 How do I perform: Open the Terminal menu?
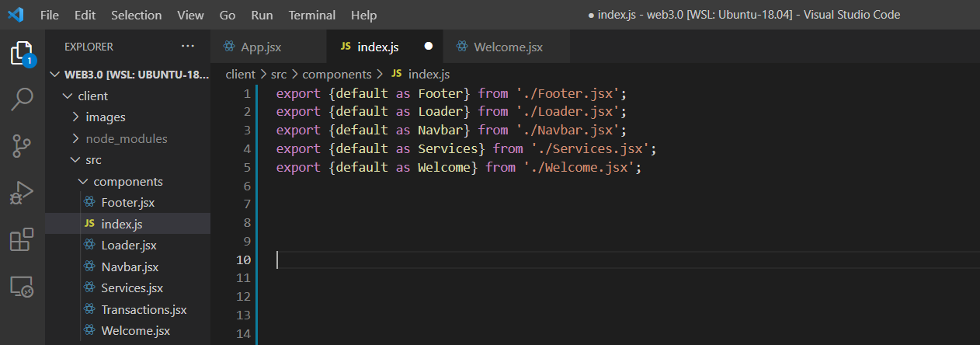click(x=311, y=16)
